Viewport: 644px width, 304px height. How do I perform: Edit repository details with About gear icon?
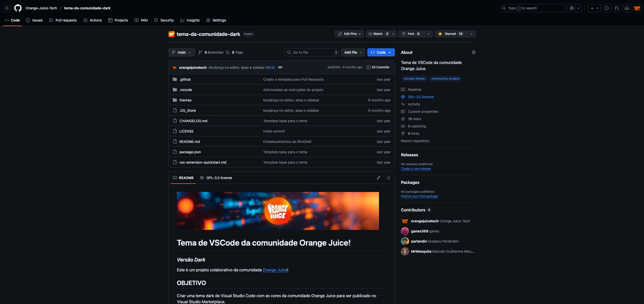473,52
